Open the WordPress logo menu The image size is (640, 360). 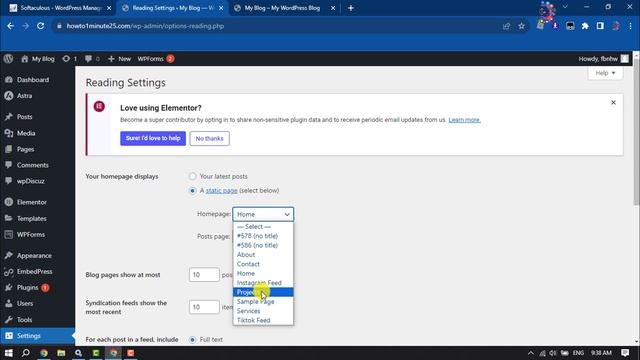point(8,59)
